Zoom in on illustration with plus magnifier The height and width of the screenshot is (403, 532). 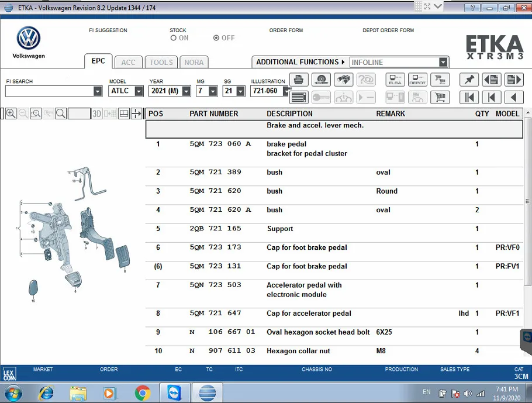click(11, 113)
